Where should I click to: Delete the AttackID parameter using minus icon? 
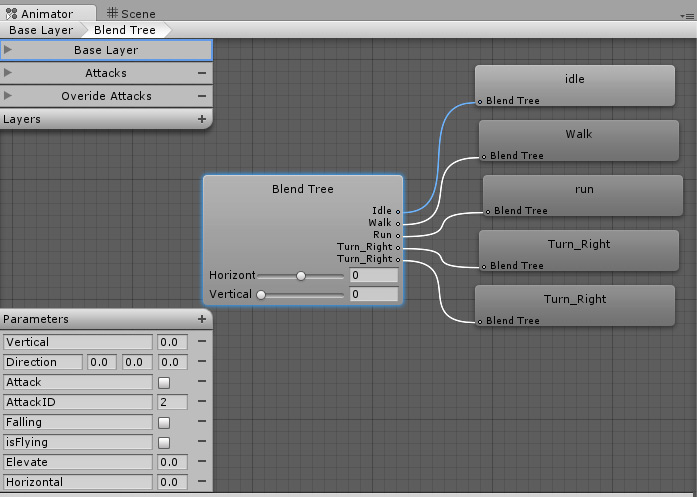click(x=202, y=402)
